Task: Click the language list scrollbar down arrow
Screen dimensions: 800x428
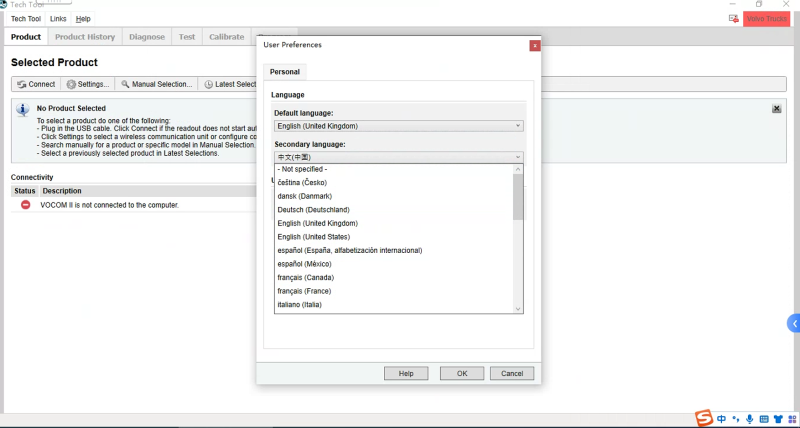Action: [518, 309]
